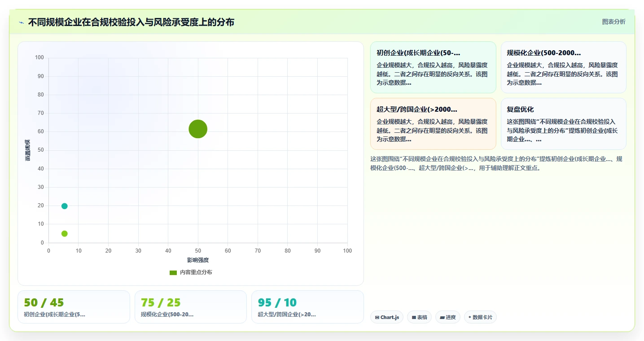644x341 pixels.
Task: Click the x-axis tick label 50
Action: [x=198, y=251]
